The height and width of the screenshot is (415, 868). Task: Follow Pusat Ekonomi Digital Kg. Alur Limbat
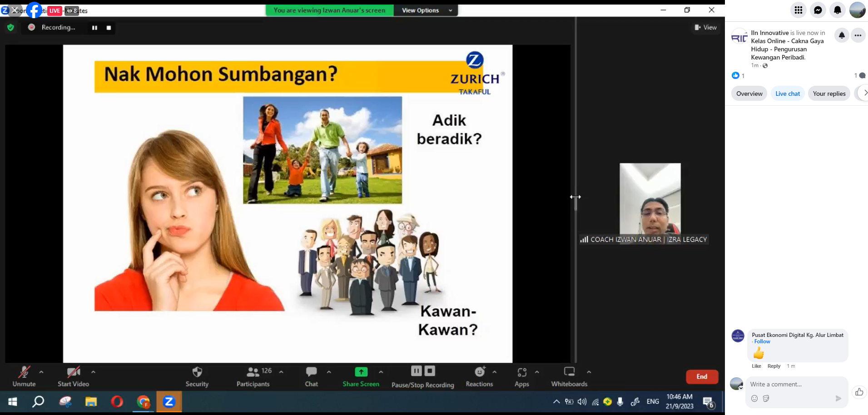tap(762, 341)
